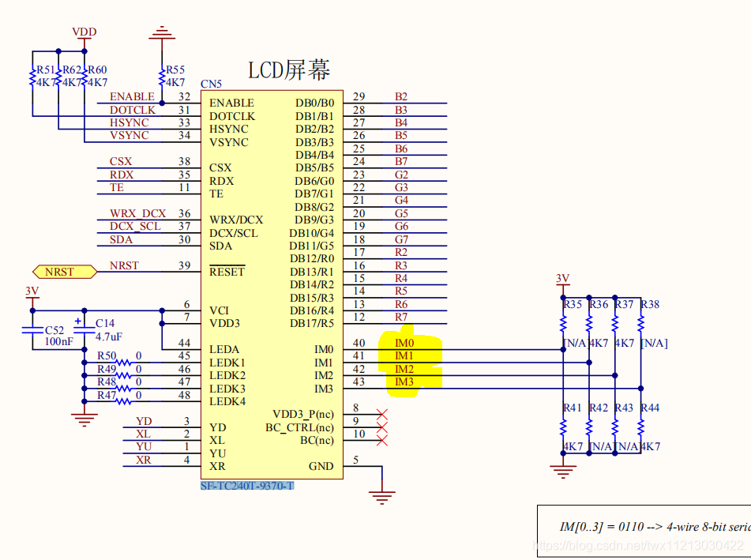Image resolution: width=751 pixels, height=560 pixels.
Task: Select the VDD power symbol
Action: point(84,38)
